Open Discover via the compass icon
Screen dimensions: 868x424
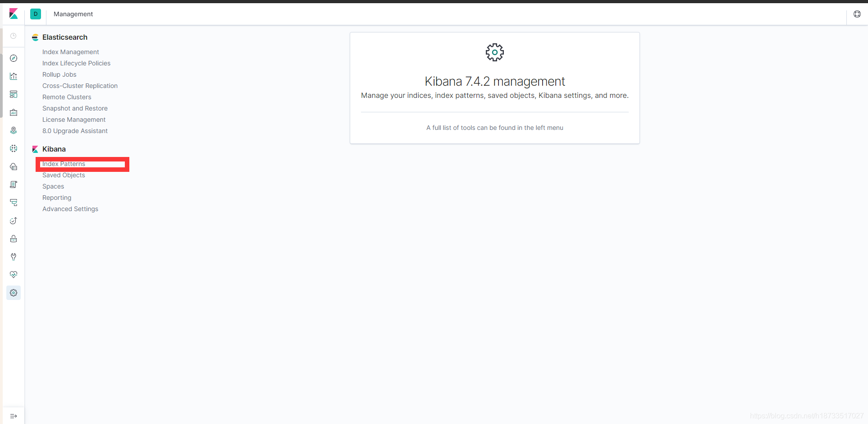click(14, 58)
